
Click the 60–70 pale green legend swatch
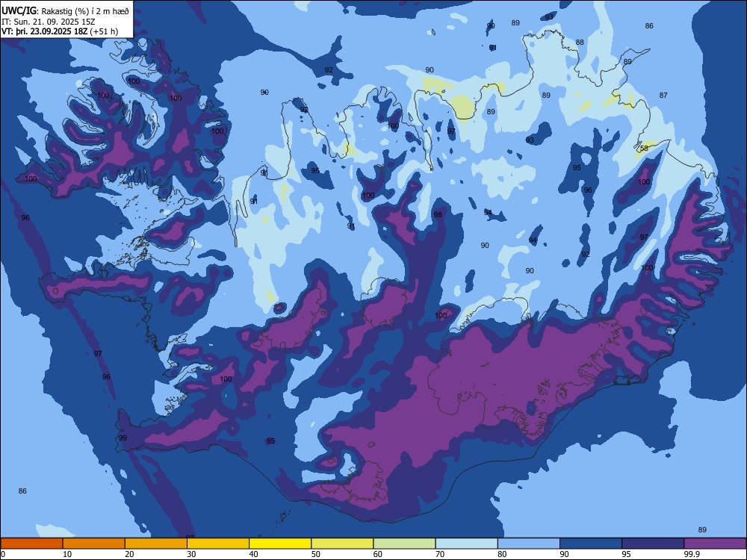coord(404,544)
